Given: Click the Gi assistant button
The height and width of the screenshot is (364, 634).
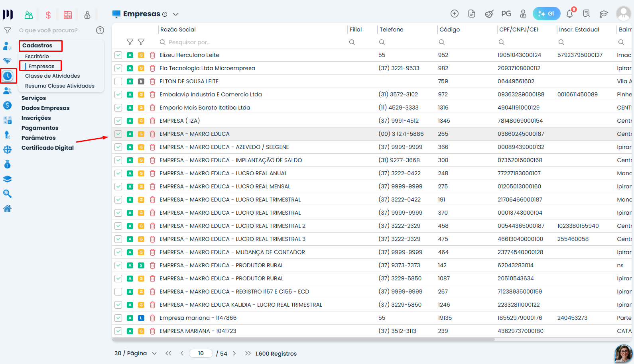Looking at the screenshot, I should [546, 14].
